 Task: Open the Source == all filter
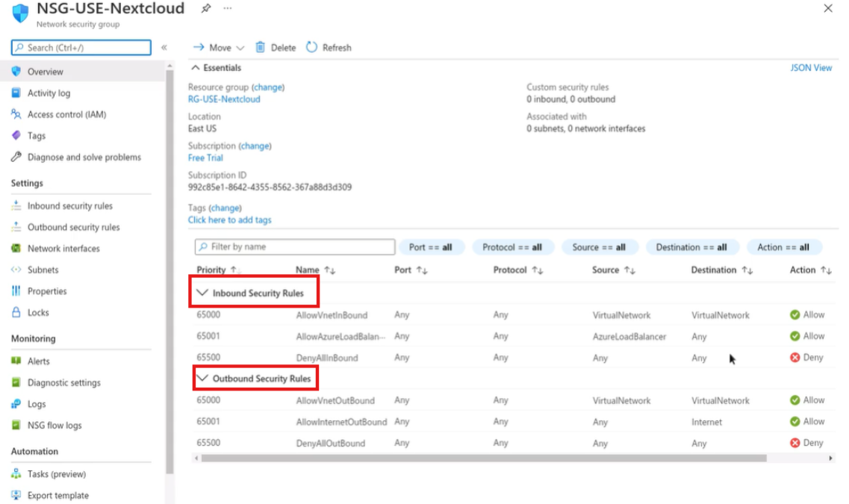(x=600, y=247)
